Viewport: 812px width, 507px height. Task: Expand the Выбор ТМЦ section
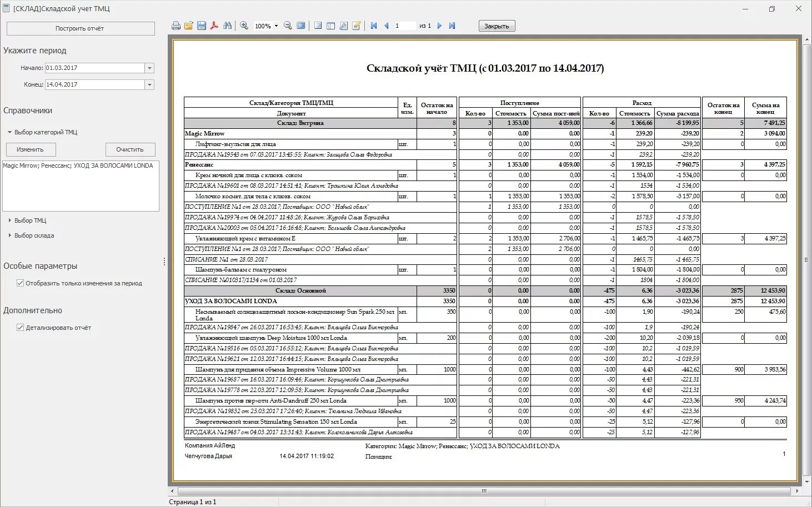tap(9, 220)
